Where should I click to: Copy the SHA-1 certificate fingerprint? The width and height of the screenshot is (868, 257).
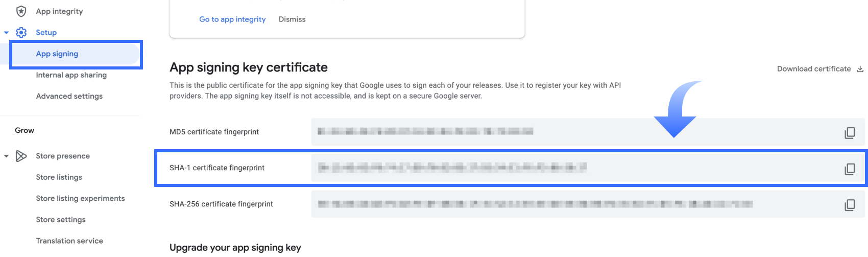point(850,169)
